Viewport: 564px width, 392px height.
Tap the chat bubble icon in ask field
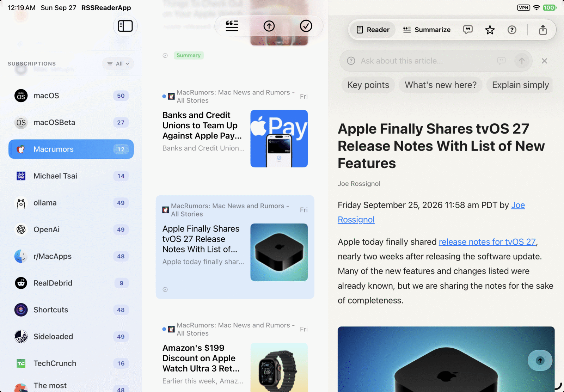click(501, 61)
